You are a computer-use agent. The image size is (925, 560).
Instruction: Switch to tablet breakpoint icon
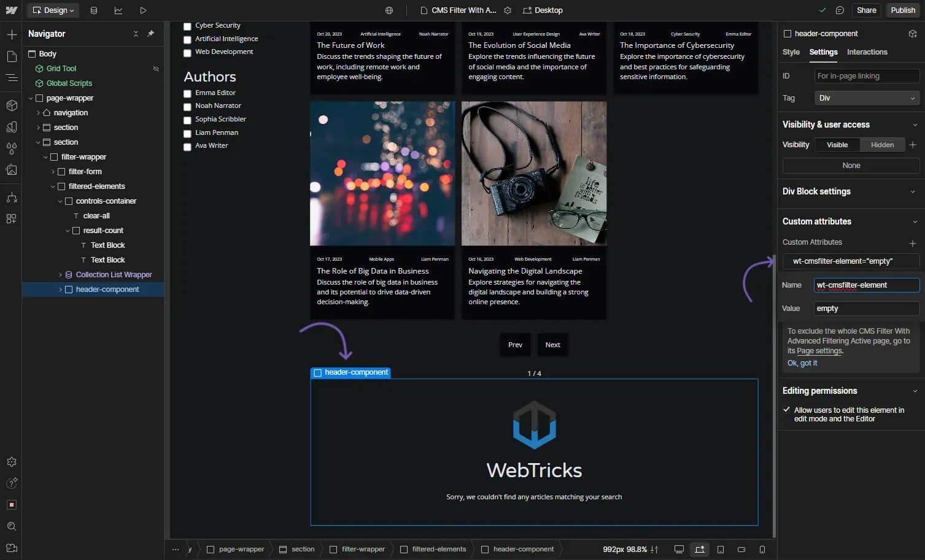[721, 550]
